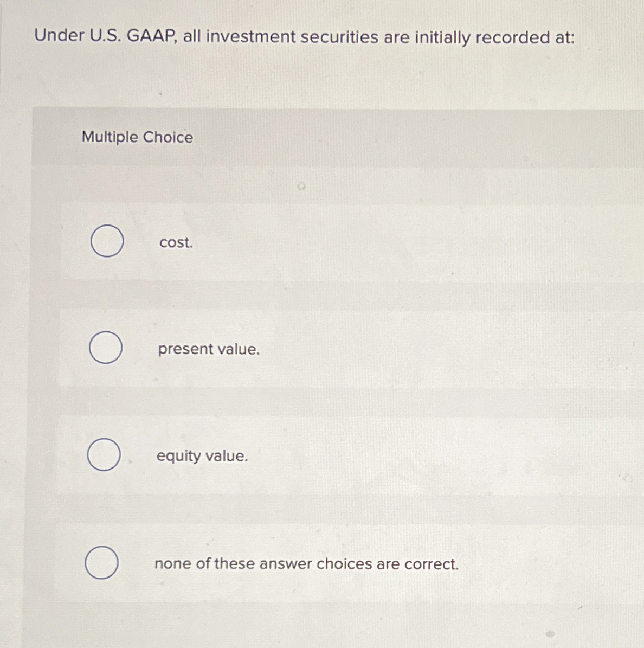This screenshot has height=648, width=644.
Task: Click the words "recorded at:" in the question
Action: pos(525,37)
